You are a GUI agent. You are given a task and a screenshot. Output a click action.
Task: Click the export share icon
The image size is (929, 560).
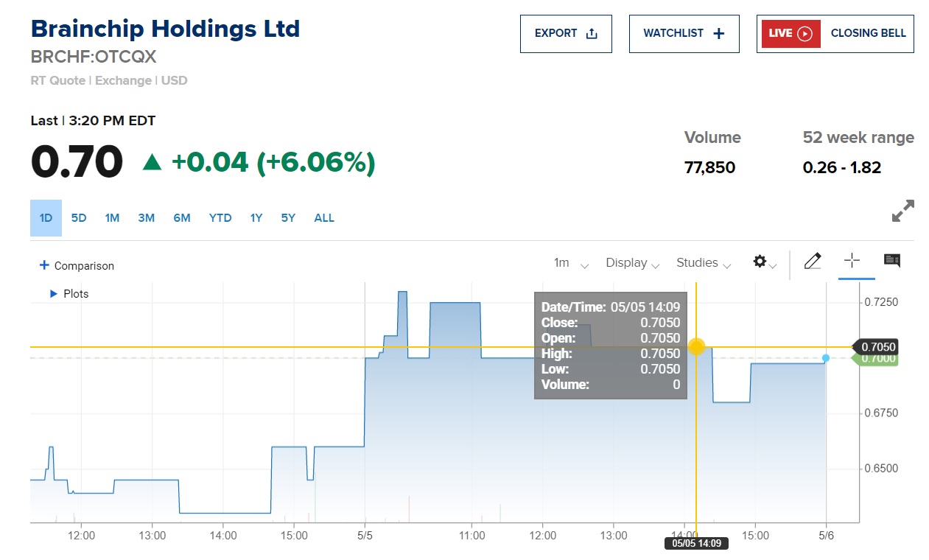coord(591,33)
